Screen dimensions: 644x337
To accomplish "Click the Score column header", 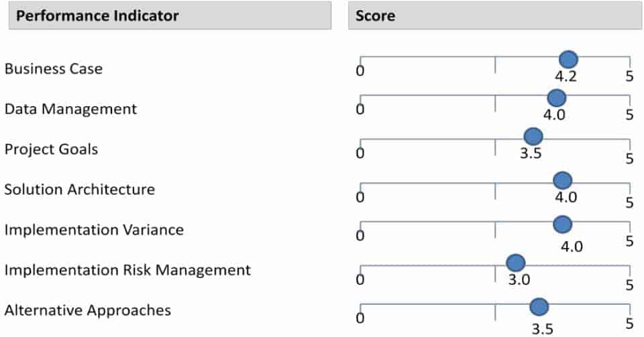I will tap(495, 15).
